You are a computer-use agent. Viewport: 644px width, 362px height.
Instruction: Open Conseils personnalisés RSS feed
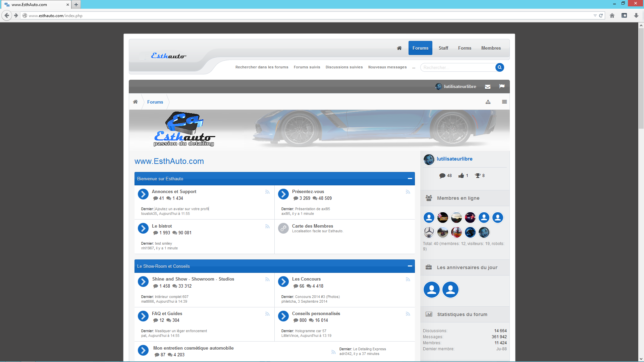click(408, 314)
